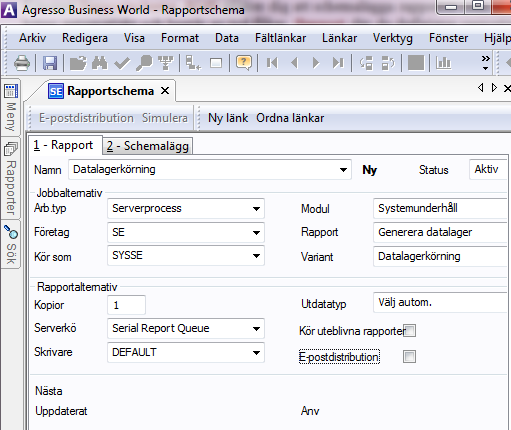
Task: Enable Kör uteblivna rapporter checkbox
Action: point(409,331)
